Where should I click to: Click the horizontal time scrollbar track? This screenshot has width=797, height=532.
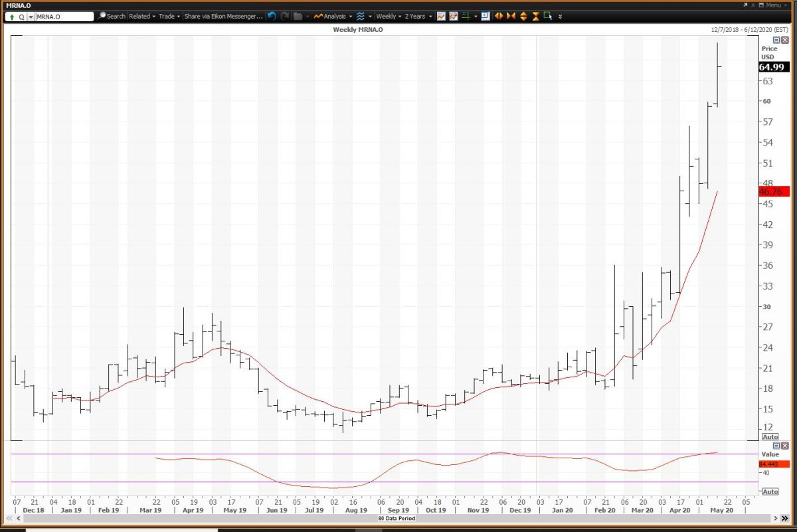coord(398,518)
